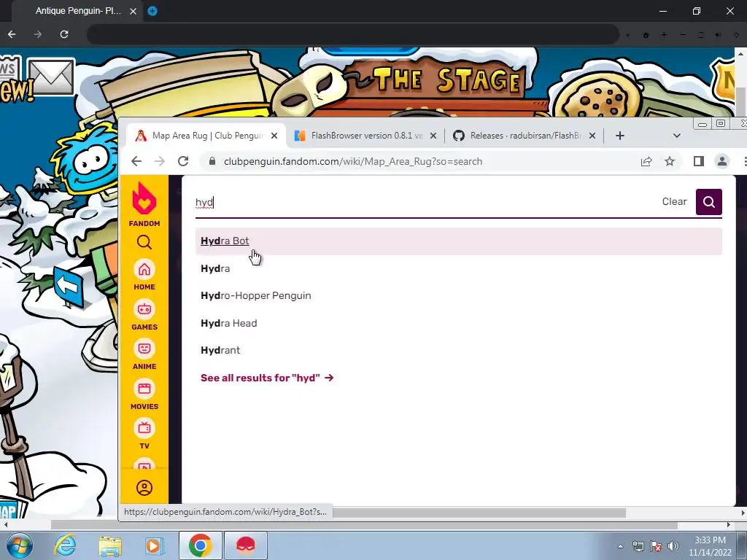This screenshot has height=560, width=747.
Task: Open the taskbar clock showing 3:33 PM
Action: 711,546
